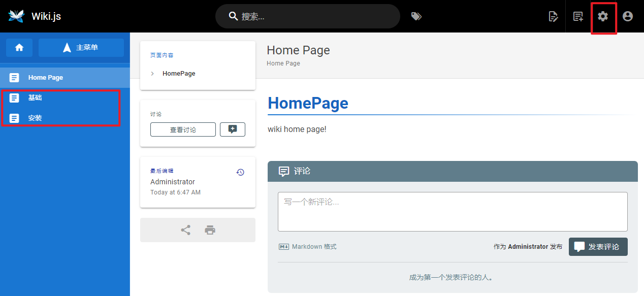Viewport: 644px width, 296px height.
Task: Click the Markdown 格式 link
Action: click(x=308, y=247)
